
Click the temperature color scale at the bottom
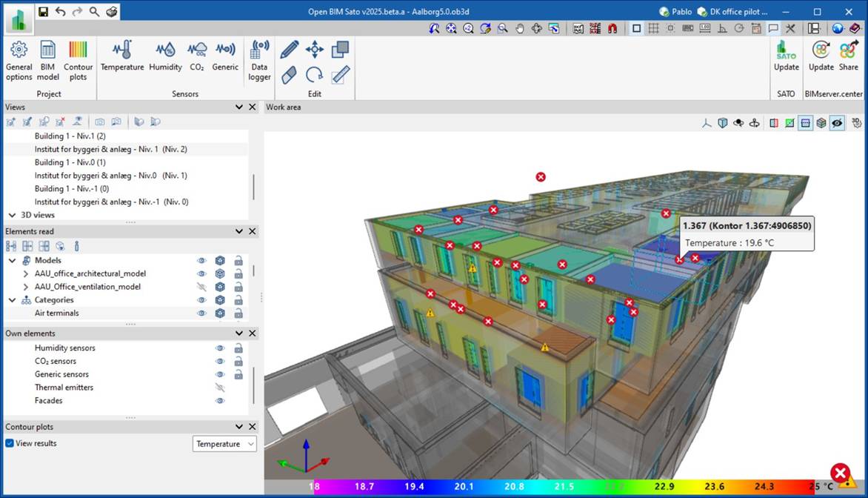[x=563, y=486]
